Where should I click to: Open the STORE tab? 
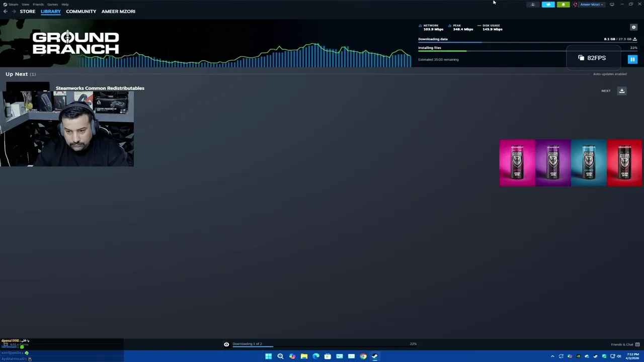[x=28, y=11]
